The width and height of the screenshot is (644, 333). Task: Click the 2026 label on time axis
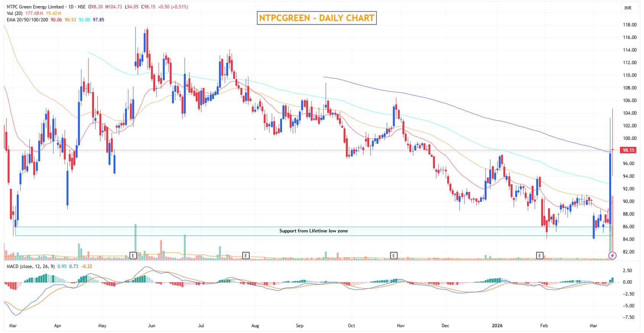coord(497,326)
